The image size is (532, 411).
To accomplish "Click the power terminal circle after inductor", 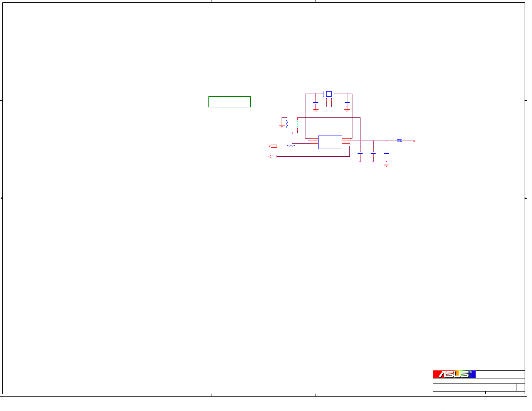I will point(414,141).
